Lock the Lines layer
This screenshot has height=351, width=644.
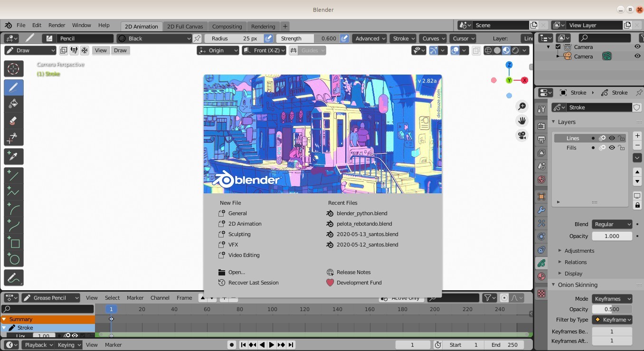coord(621,138)
